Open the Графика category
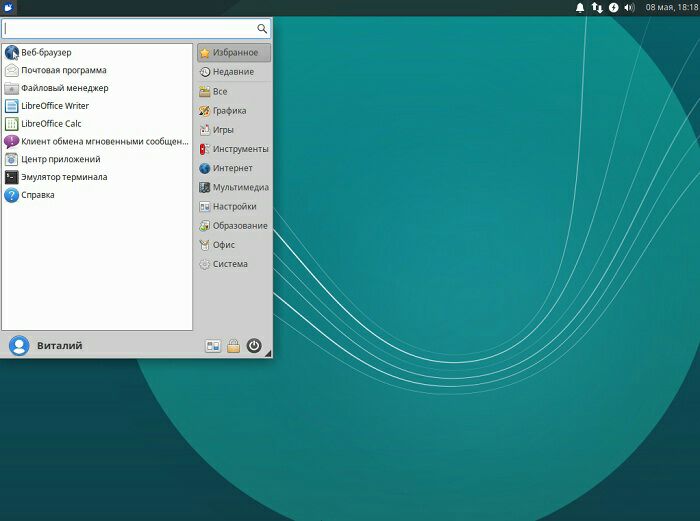 pyautogui.click(x=234, y=111)
